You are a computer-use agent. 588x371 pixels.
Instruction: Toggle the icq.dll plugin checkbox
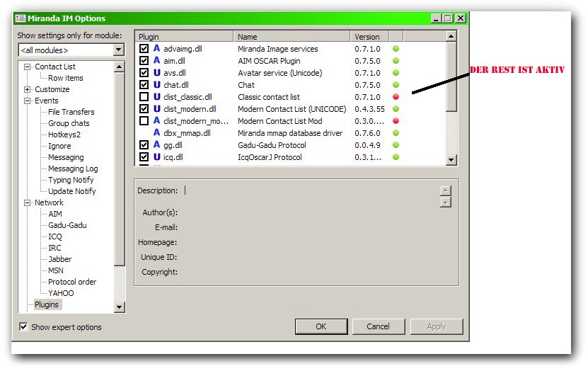click(x=144, y=156)
